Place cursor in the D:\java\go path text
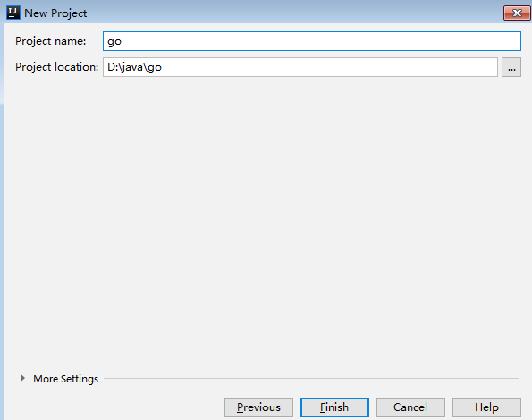This screenshot has height=420, width=532. (134, 67)
